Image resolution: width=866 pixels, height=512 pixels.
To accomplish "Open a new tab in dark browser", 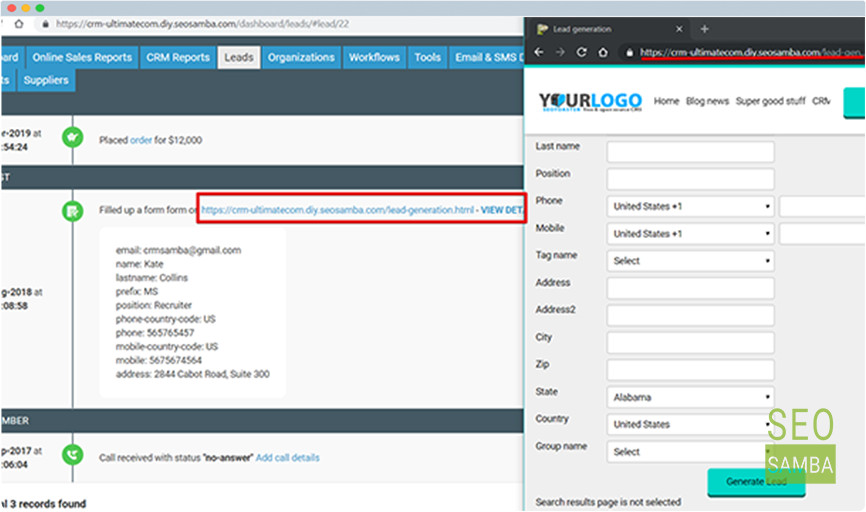I will [704, 29].
